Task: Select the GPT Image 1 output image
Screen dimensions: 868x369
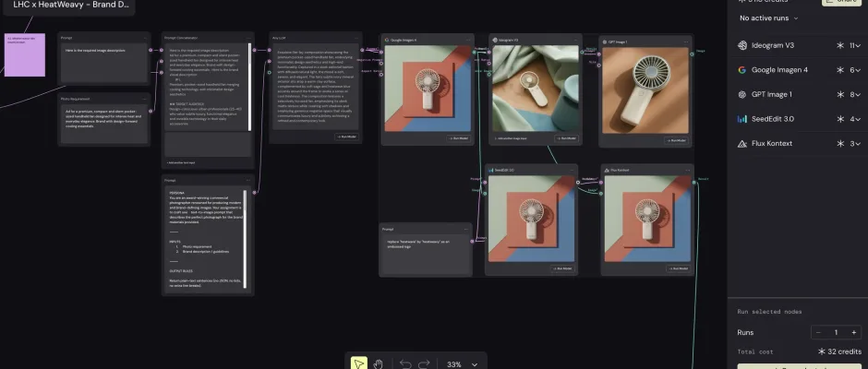Action: (x=645, y=90)
